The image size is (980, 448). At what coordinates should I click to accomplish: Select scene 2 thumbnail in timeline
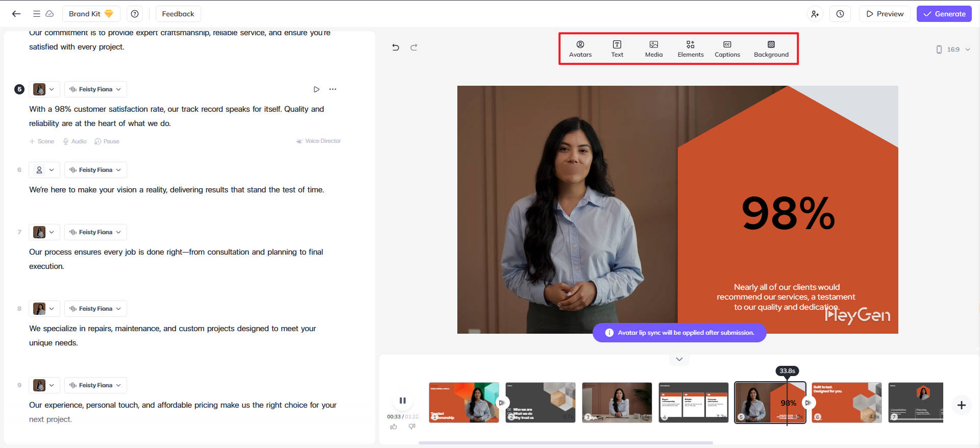541,403
